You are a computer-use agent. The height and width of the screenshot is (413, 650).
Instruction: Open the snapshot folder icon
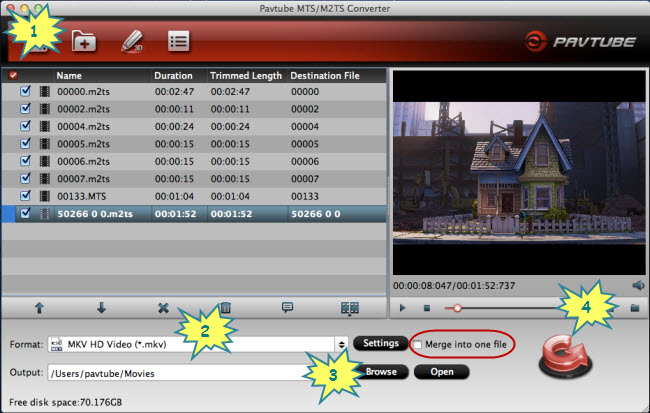pyautogui.click(x=635, y=308)
